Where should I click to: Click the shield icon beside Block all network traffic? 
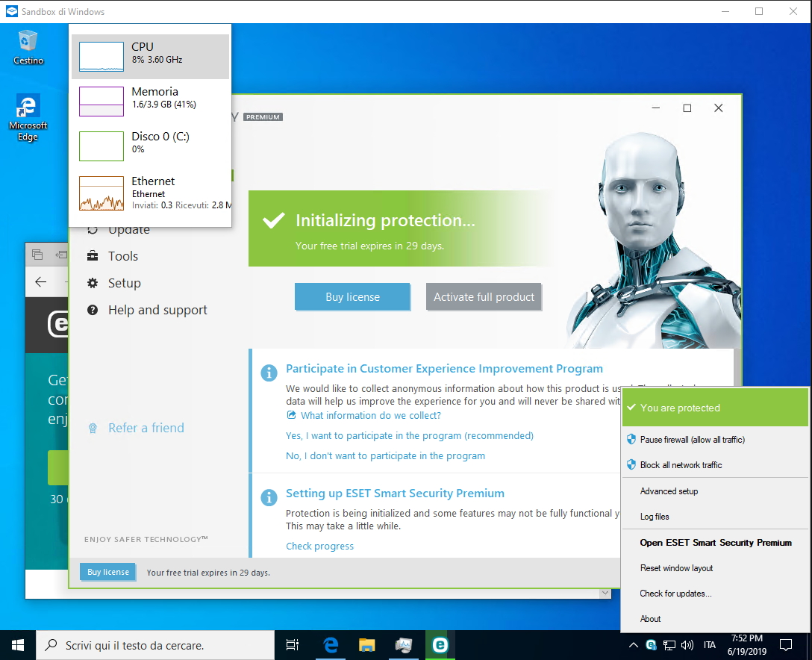pyautogui.click(x=631, y=464)
